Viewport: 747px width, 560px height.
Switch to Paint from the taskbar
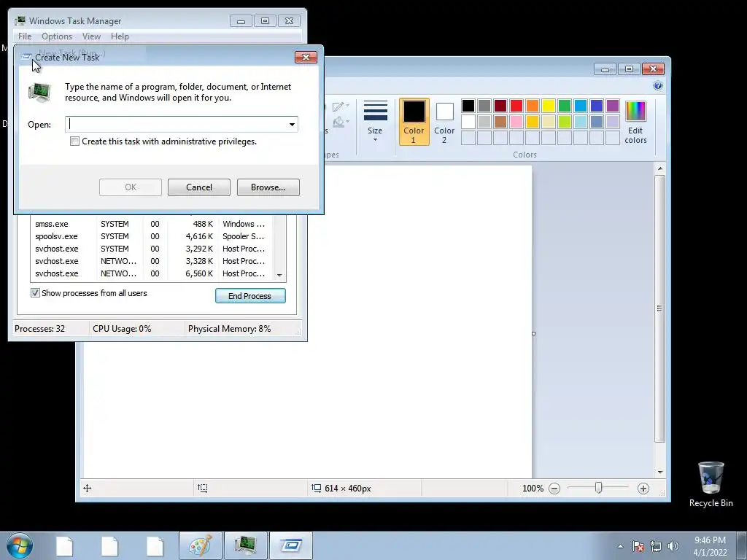pyautogui.click(x=201, y=545)
